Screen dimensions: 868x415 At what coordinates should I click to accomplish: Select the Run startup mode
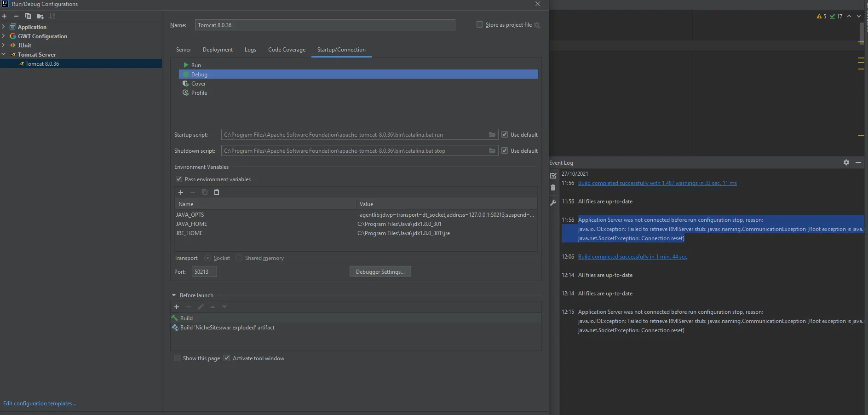[x=358, y=65]
